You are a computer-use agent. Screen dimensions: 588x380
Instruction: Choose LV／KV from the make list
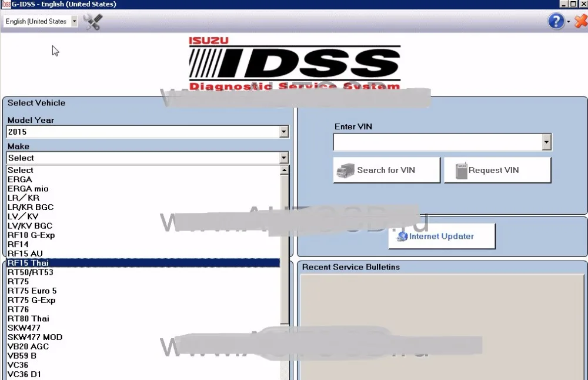tap(143, 216)
